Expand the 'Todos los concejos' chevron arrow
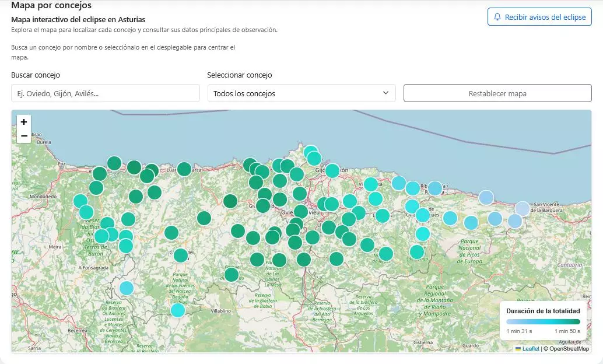 (385, 93)
